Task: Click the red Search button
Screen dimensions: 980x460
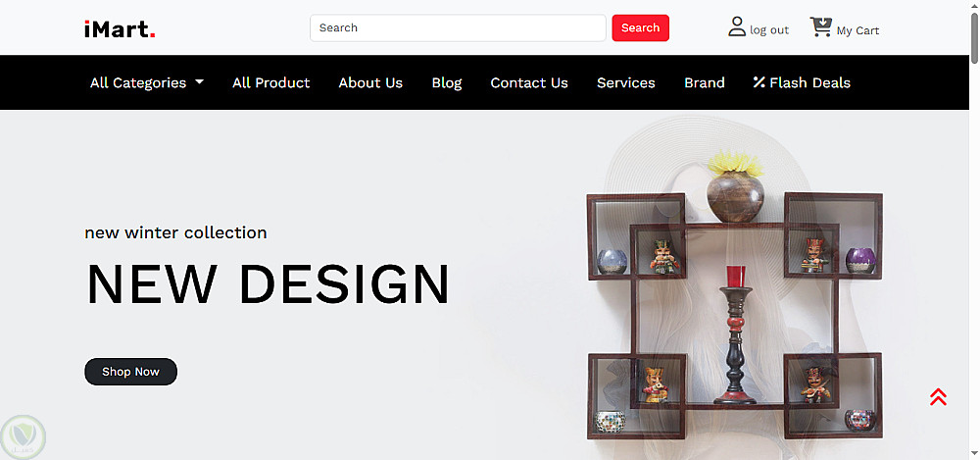Action: coord(641,28)
